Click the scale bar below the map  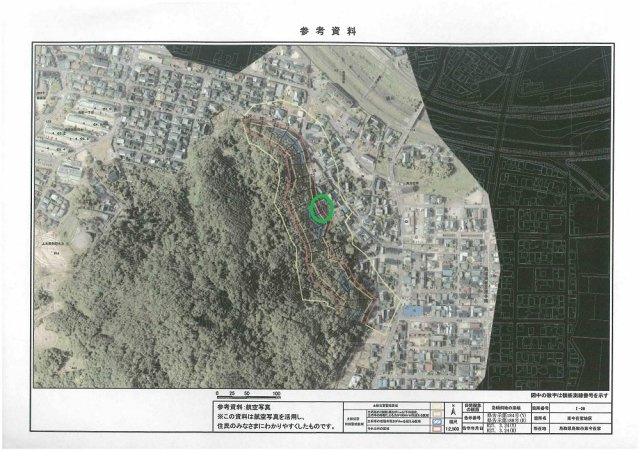(248, 396)
